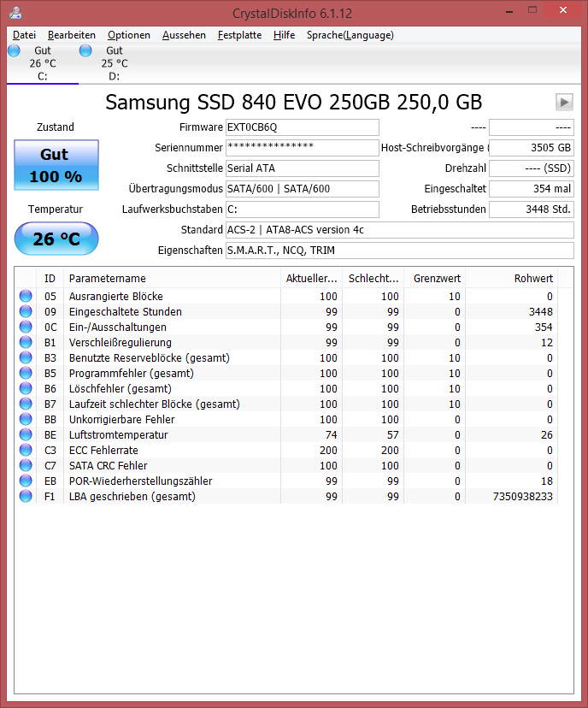Select the SATA CRC Fehler parameter name
Image resolution: width=588 pixels, height=708 pixels.
(108, 465)
